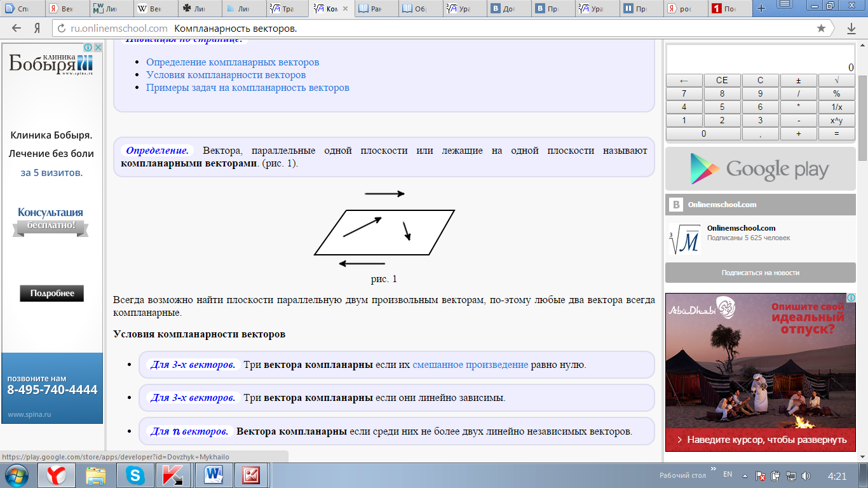Click 'Подробнее' button in clinic ad

point(52,294)
